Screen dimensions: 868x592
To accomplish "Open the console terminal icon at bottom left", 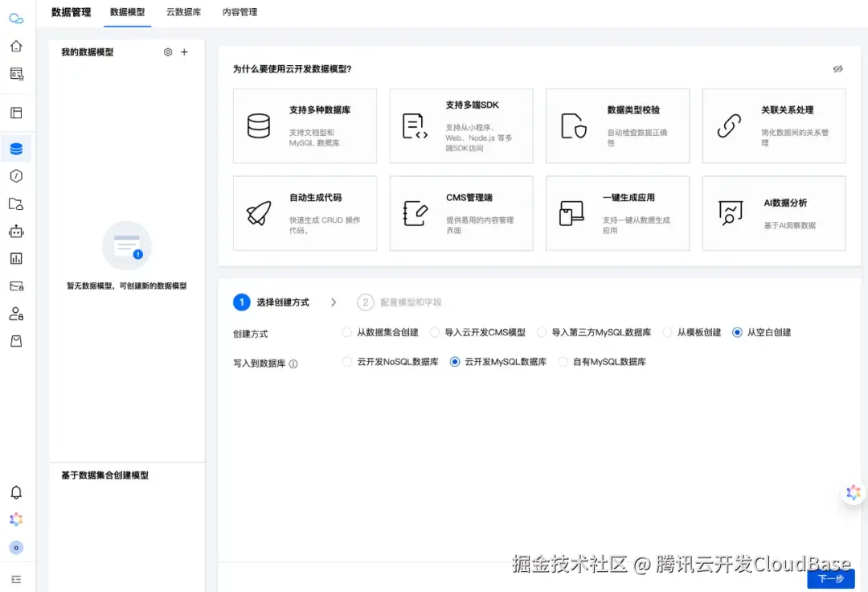I will pyautogui.click(x=16, y=579).
